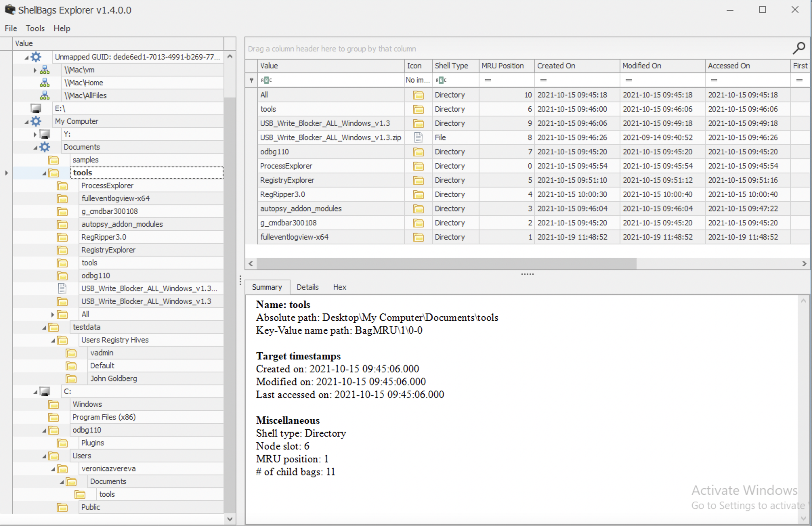Click the folder icon beside Windows
This screenshot has height=526, width=812.
[x=54, y=404]
